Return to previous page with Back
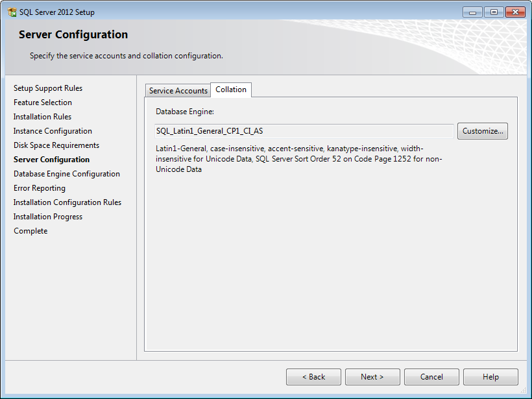Image resolution: width=532 pixels, height=399 pixels. coord(313,377)
